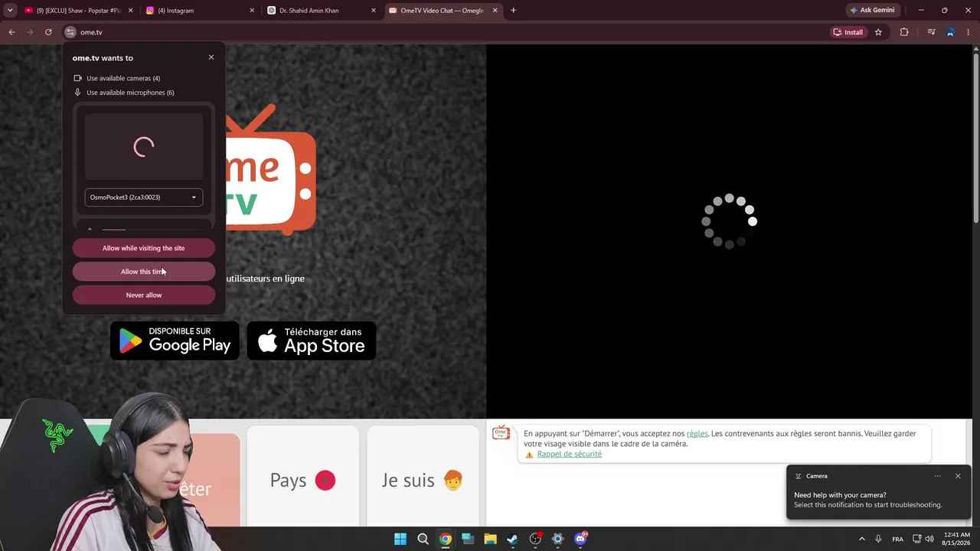Choose 'Never allow' in permission prompt
980x551 pixels.
point(144,295)
